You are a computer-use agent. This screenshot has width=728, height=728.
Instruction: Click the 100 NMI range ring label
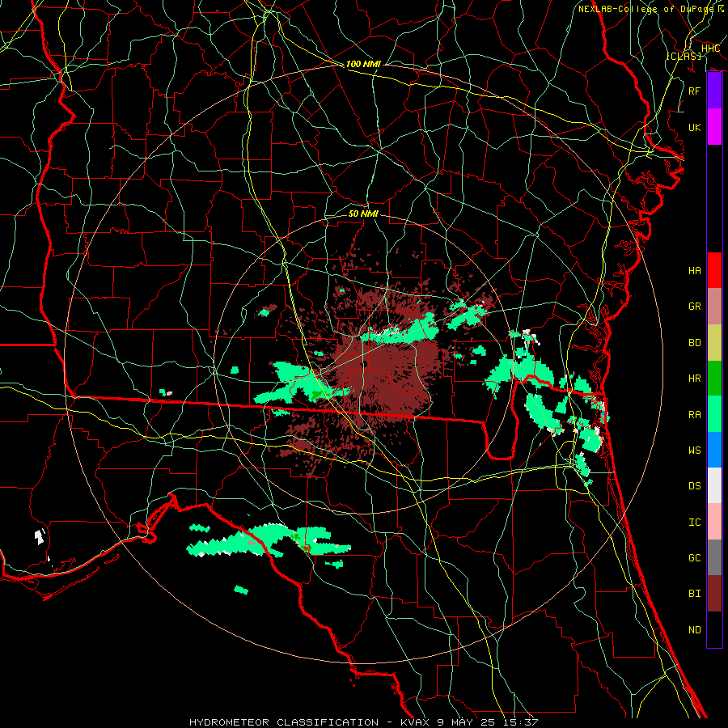pyautogui.click(x=363, y=64)
